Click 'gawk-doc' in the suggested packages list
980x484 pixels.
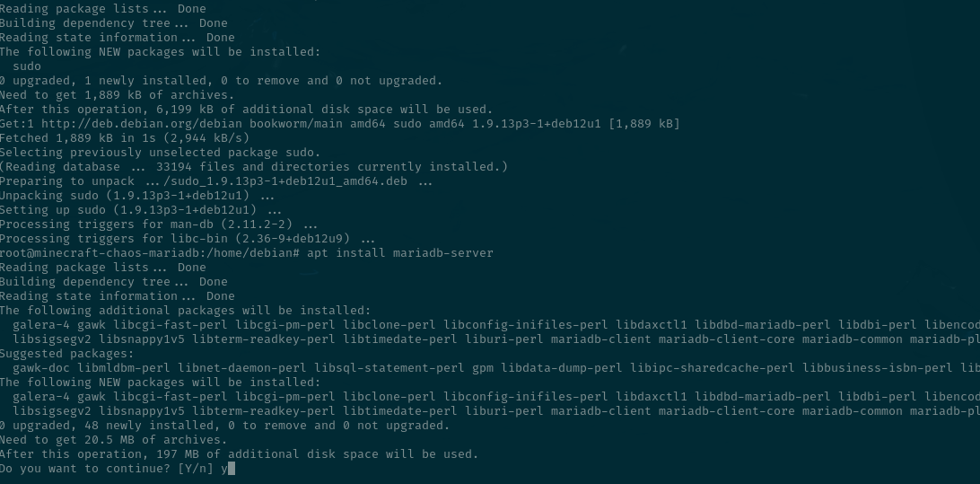[x=42, y=368]
